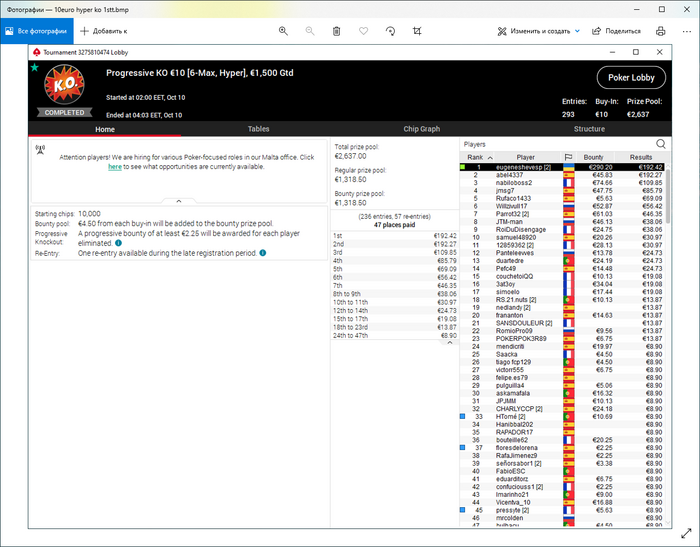Collapse the payout list chevron
This screenshot has height=547, width=700.
(x=450, y=342)
